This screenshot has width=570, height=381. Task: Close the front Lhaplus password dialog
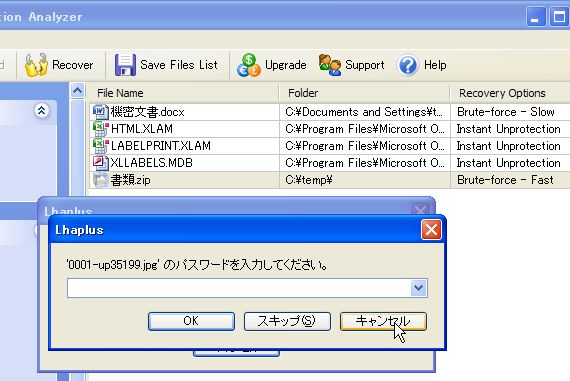pyautogui.click(x=431, y=229)
